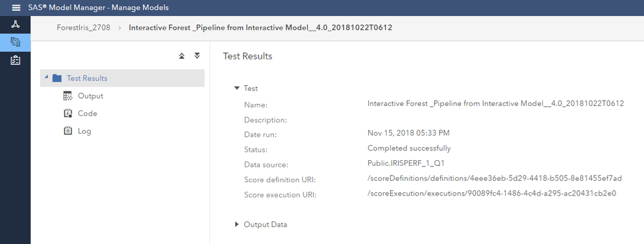Click the Log file icon

(x=68, y=131)
